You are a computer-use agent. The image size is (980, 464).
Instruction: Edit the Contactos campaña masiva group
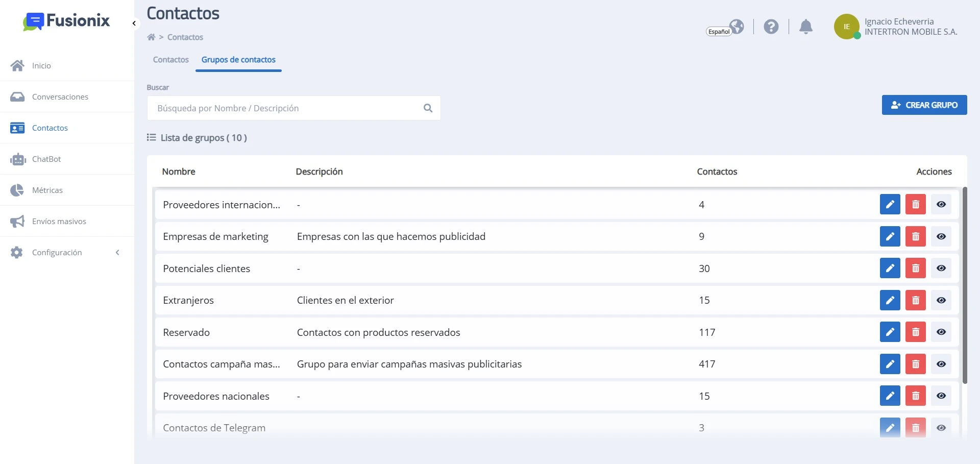(890, 364)
